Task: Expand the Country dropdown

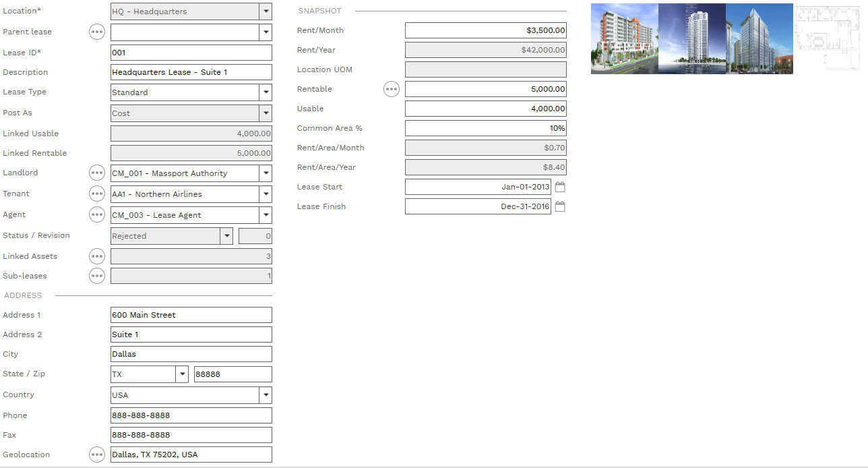Action: click(x=266, y=395)
